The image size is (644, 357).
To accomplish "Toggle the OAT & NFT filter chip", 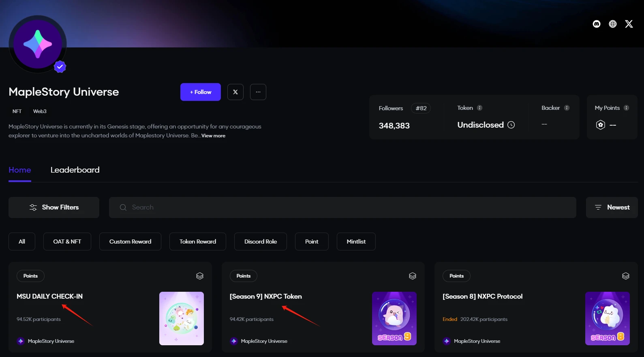I will [x=67, y=242].
